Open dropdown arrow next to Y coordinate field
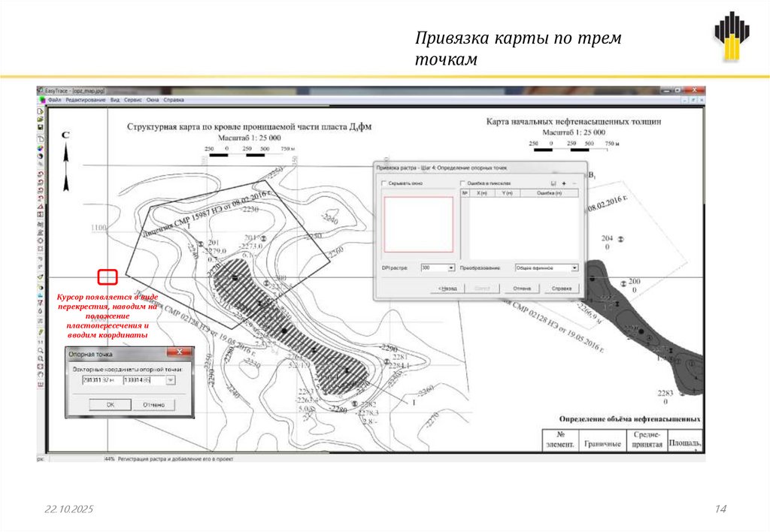Image resolution: width=770 pixels, height=532 pixels. coord(170,380)
